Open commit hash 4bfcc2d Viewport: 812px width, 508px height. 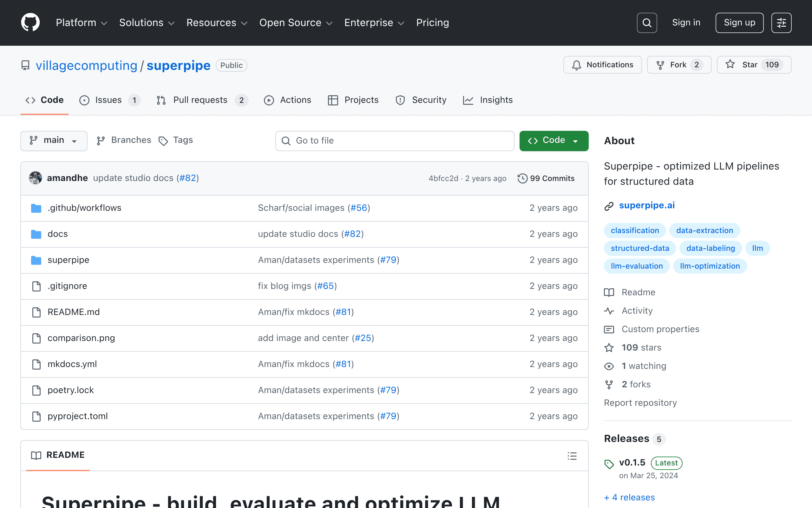[443, 178]
